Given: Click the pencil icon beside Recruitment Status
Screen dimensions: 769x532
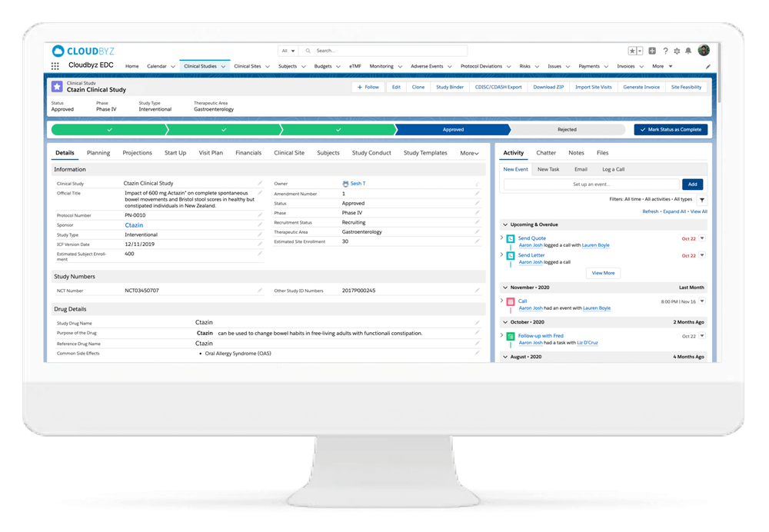Looking at the screenshot, I should [478, 222].
